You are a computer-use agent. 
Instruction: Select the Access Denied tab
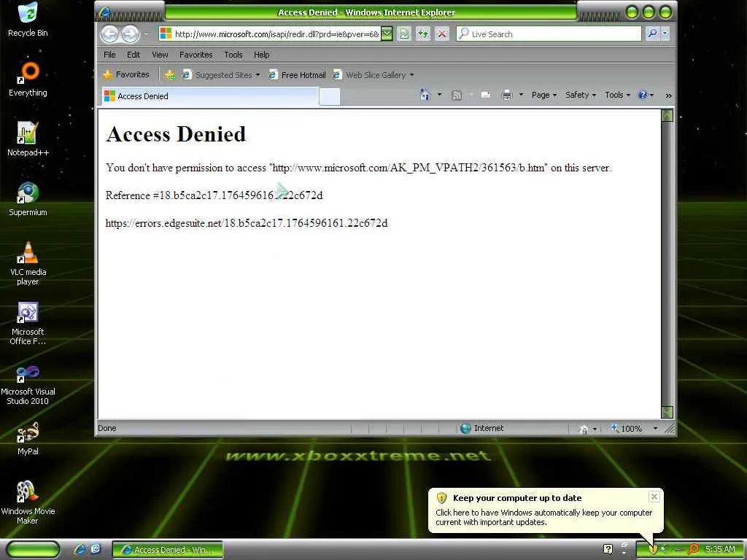point(209,96)
